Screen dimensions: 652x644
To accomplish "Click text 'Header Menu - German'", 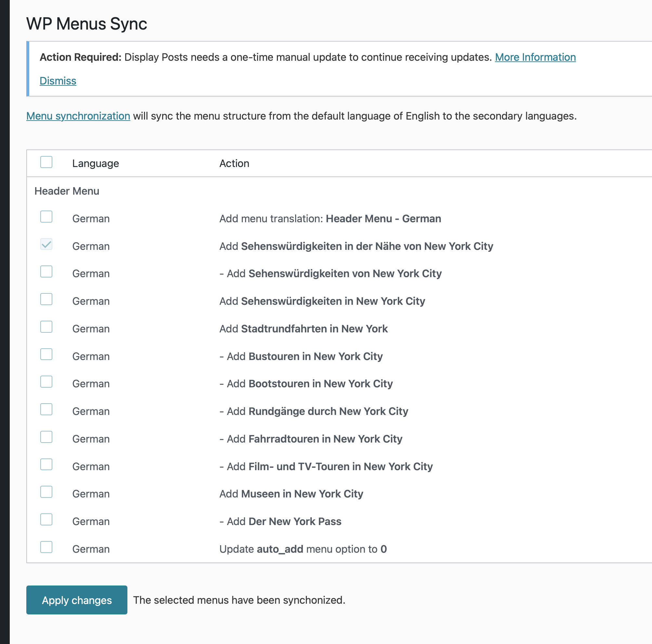I will [384, 219].
